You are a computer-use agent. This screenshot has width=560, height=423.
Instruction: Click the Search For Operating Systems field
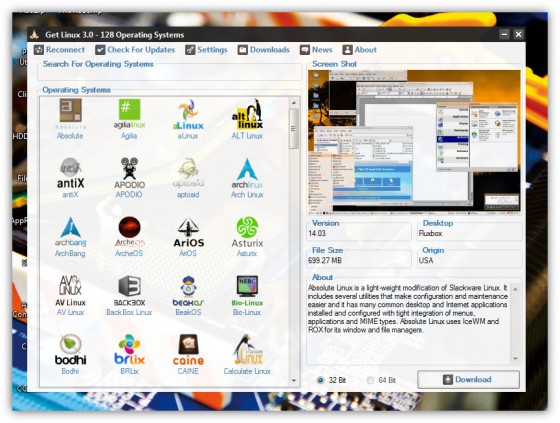pos(170,74)
